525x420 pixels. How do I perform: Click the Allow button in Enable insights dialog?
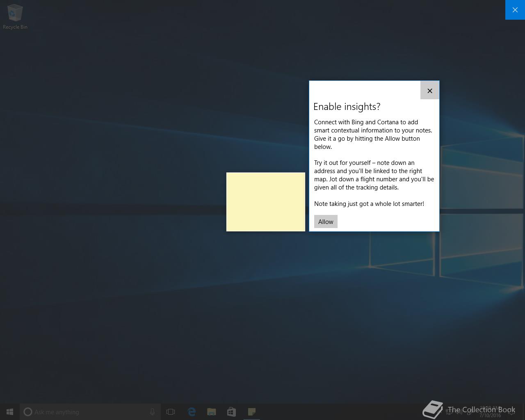[326, 221]
